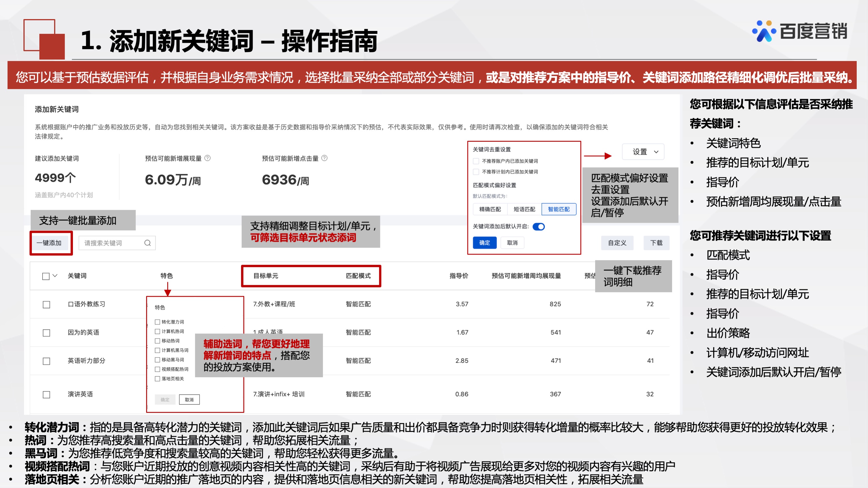Image resolution: width=868 pixels, height=488 pixels.
Task: Enable 不推荐计划内已添加关键词 option
Action: [x=477, y=172]
